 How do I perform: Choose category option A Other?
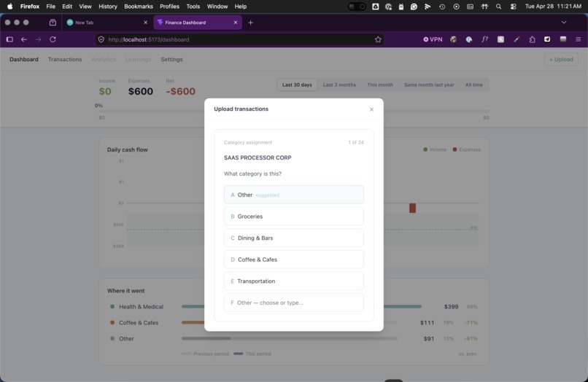293,195
